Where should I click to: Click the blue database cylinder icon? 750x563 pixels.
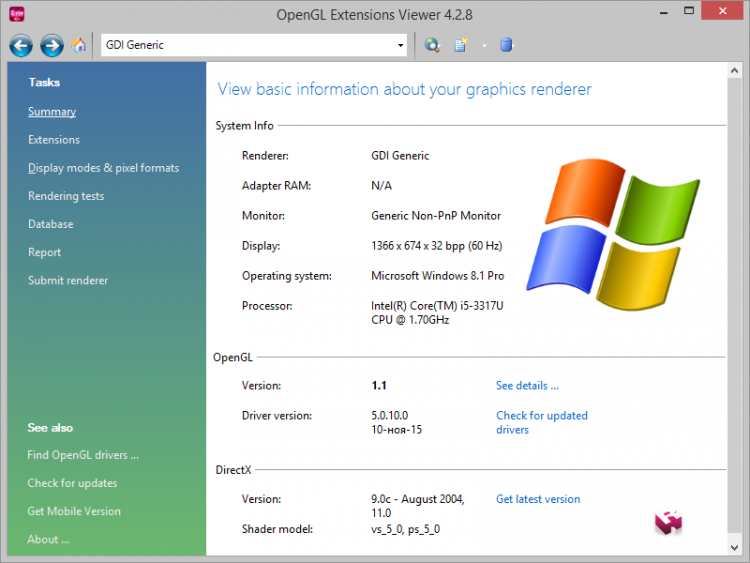tap(506, 45)
